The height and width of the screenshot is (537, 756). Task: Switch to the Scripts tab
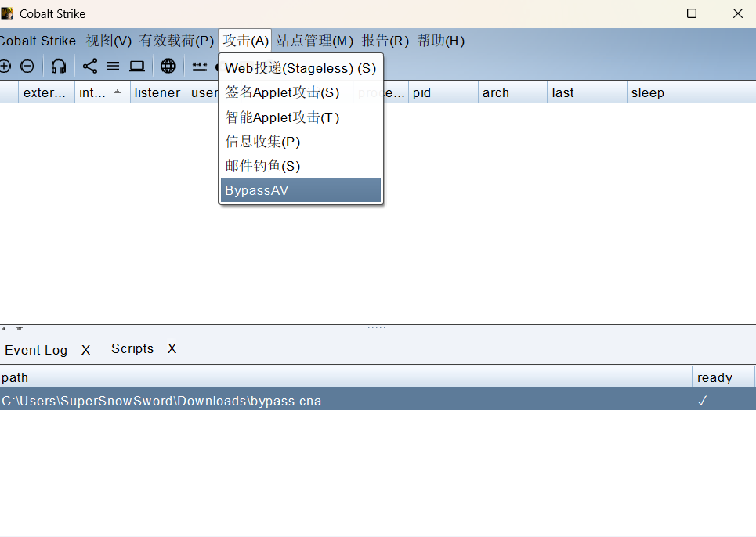132,348
